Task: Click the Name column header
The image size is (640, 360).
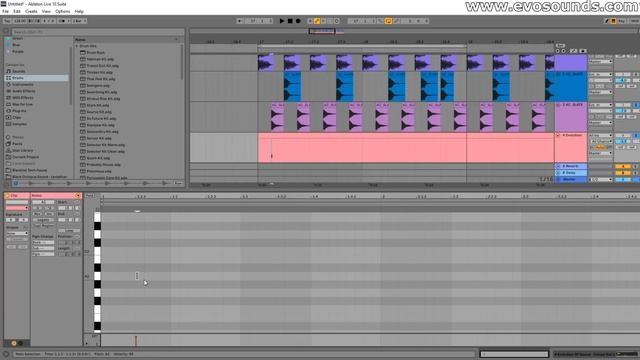Action: 80,39
